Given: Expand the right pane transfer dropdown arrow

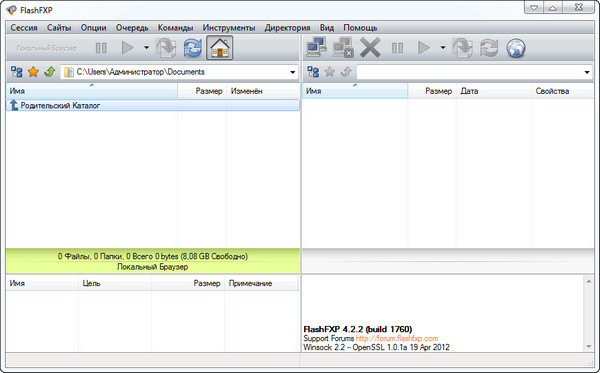Looking at the screenshot, I should [x=443, y=48].
